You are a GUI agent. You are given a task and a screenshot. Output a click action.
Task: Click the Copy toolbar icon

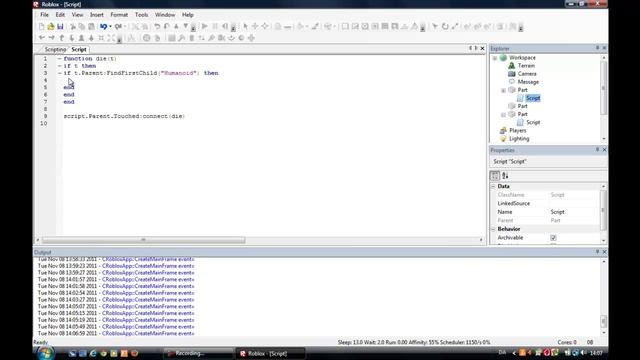point(82,27)
